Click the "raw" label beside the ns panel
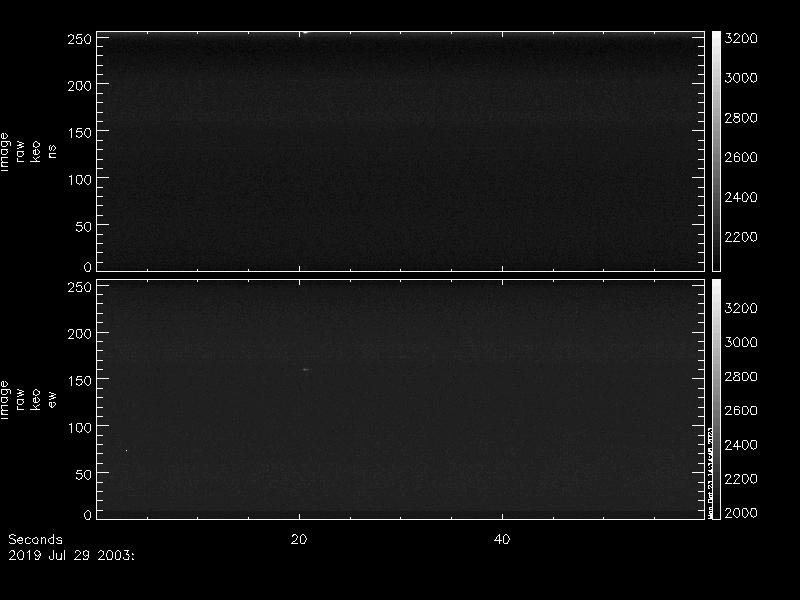 pos(20,152)
